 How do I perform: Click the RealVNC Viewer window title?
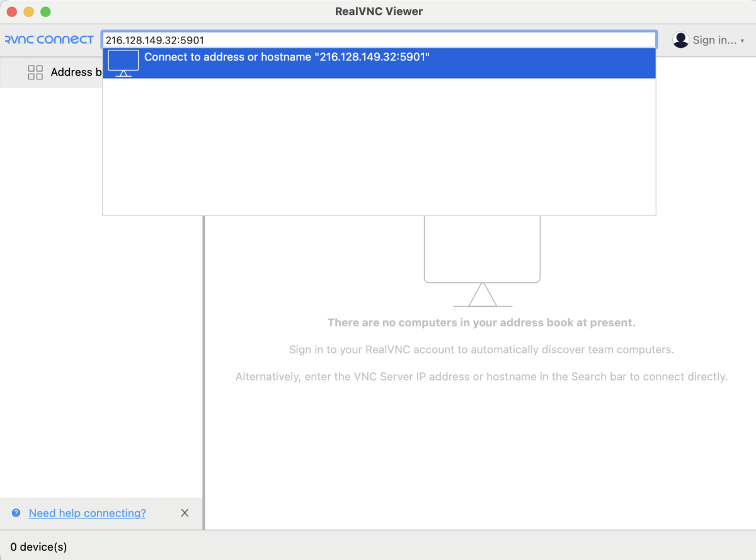coord(379,11)
